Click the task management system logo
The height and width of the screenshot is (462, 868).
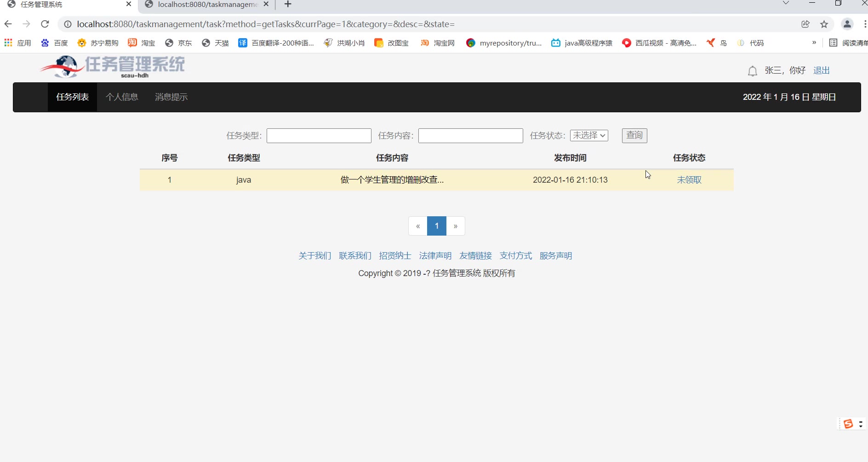(113, 67)
